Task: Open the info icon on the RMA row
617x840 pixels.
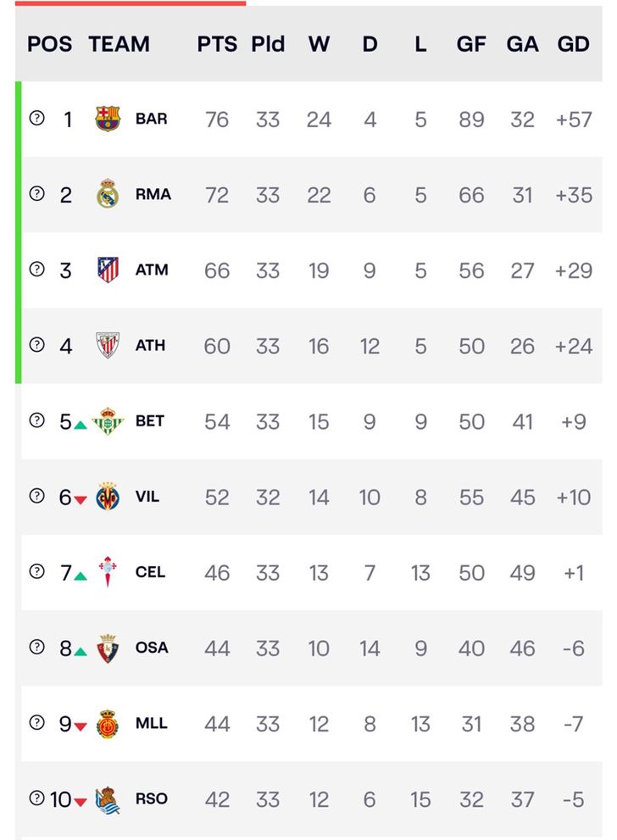Action: [36, 193]
